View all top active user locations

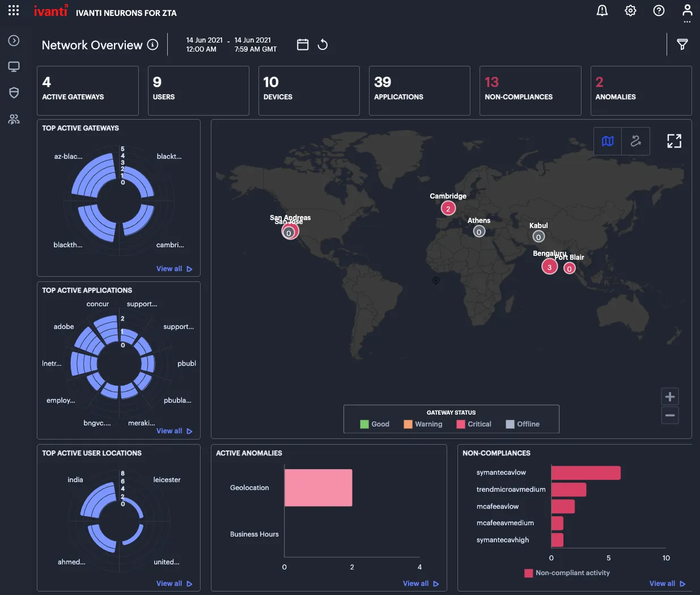pos(175,584)
